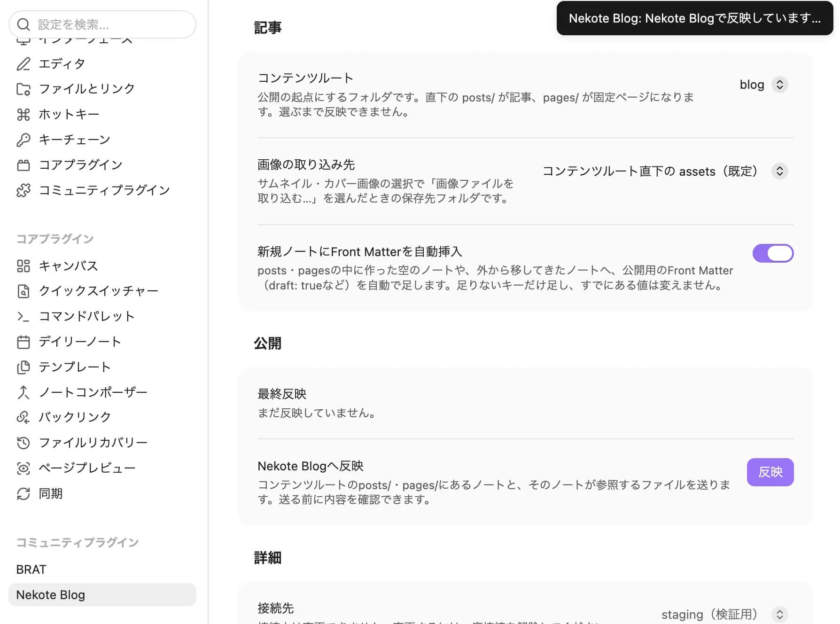This screenshot has height=624, width=840.
Task: Open the 画像の取り込み先 folder dropdown
Action: pyautogui.click(x=665, y=171)
